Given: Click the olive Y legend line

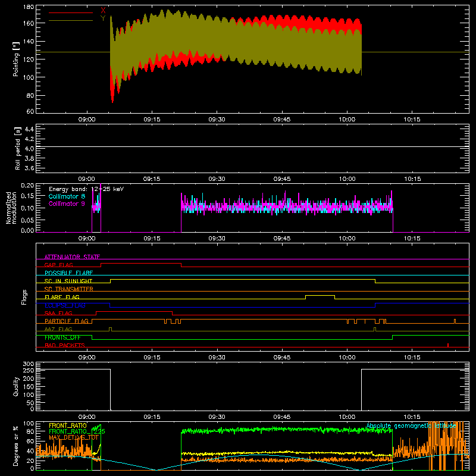Looking at the screenshot, I should coord(71,21).
